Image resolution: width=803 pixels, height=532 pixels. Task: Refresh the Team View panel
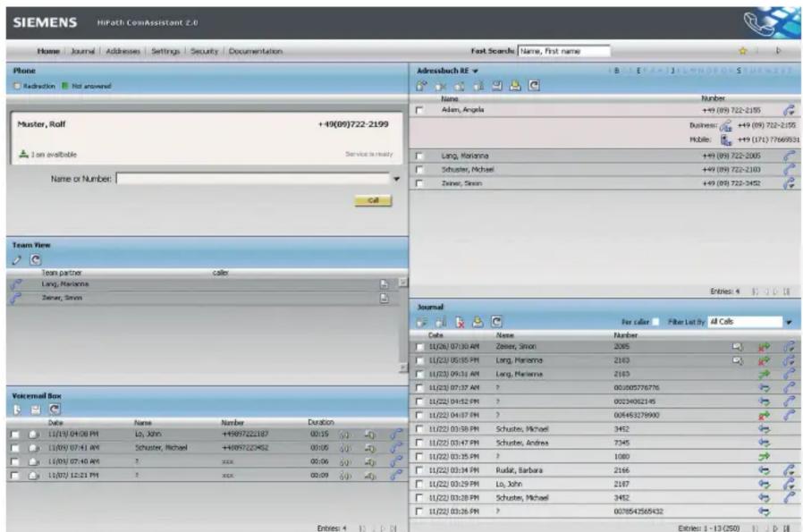36,260
